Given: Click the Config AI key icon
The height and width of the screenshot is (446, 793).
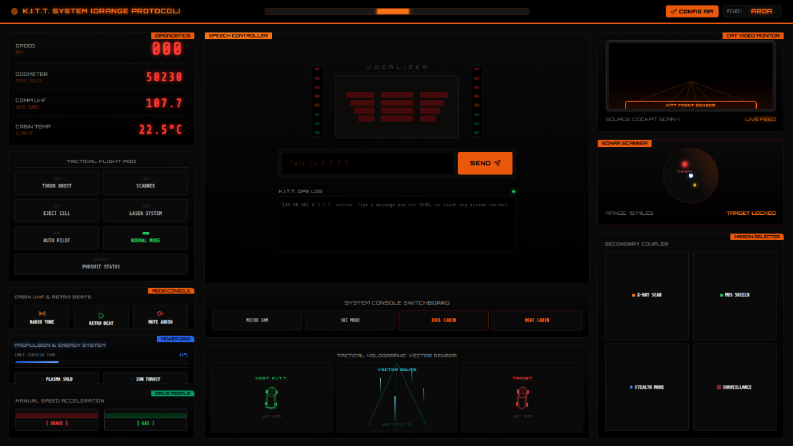Looking at the screenshot, I should pos(673,11).
